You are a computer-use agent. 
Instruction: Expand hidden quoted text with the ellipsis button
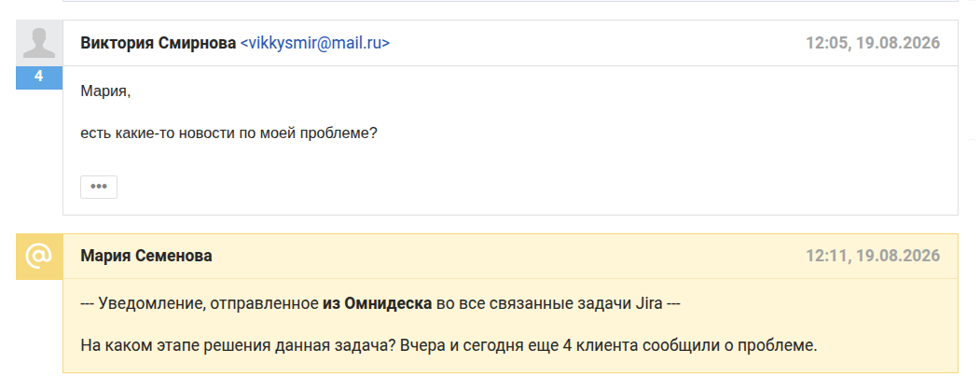point(99,187)
